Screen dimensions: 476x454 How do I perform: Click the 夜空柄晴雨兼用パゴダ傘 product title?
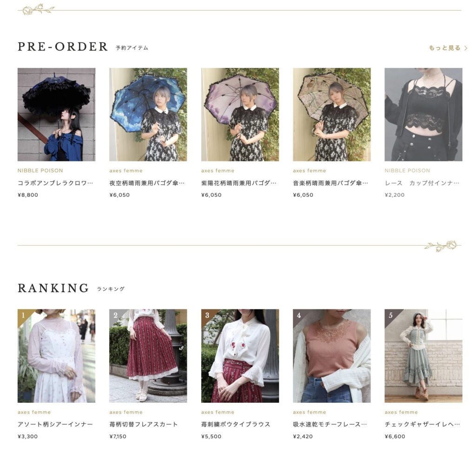[147, 183]
